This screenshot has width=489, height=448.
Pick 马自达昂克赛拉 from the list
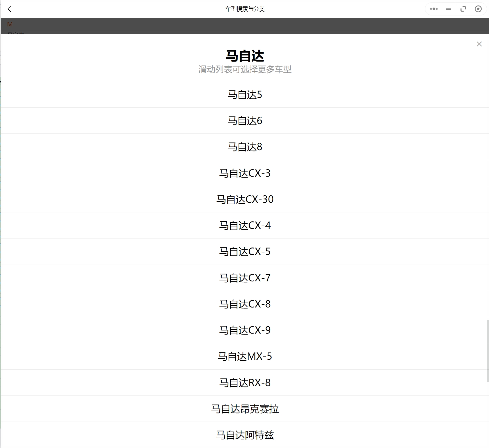[245, 409]
